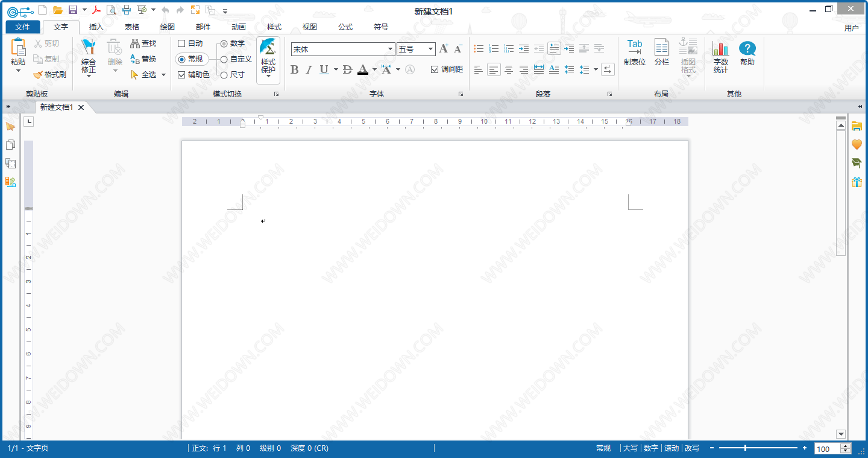Click the 综合修正 button
The width and height of the screenshot is (868, 458).
[89, 57]
